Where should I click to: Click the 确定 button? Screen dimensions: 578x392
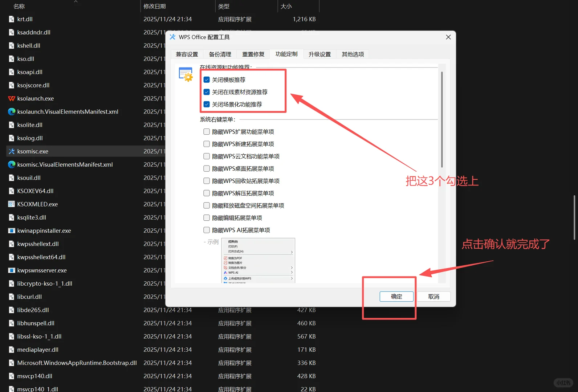coord(396,297)
